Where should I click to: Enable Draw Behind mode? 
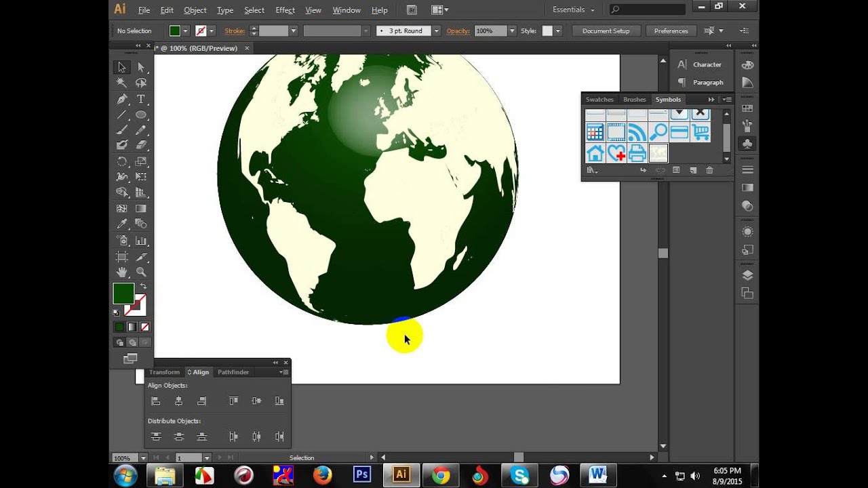[132, 342]
